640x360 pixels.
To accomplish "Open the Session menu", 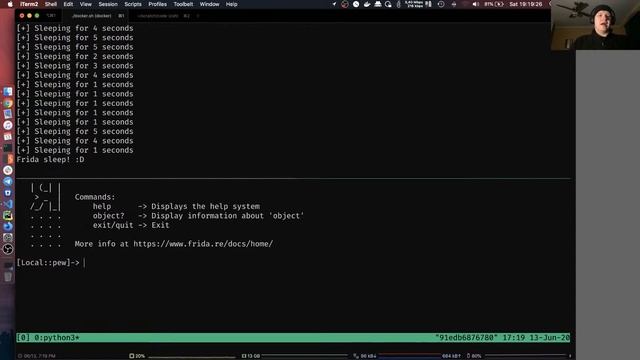I will coord(108,4).
